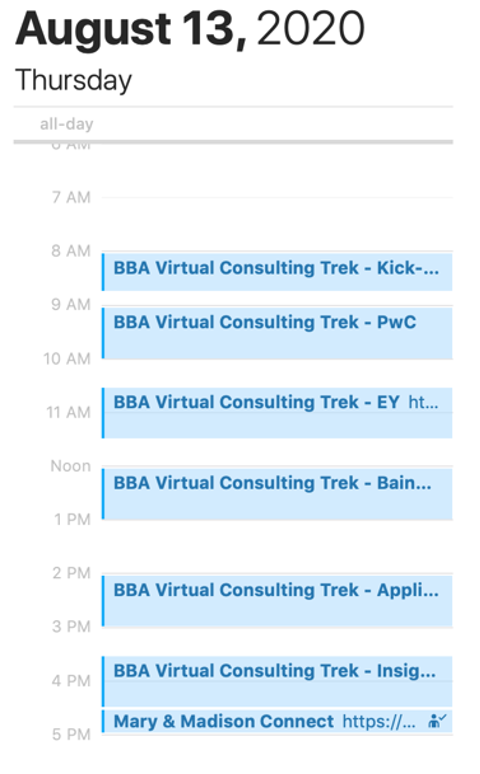Select the Consulting Trek Insig... event
This screenshot has height=774, width=480.
[277, 681]
